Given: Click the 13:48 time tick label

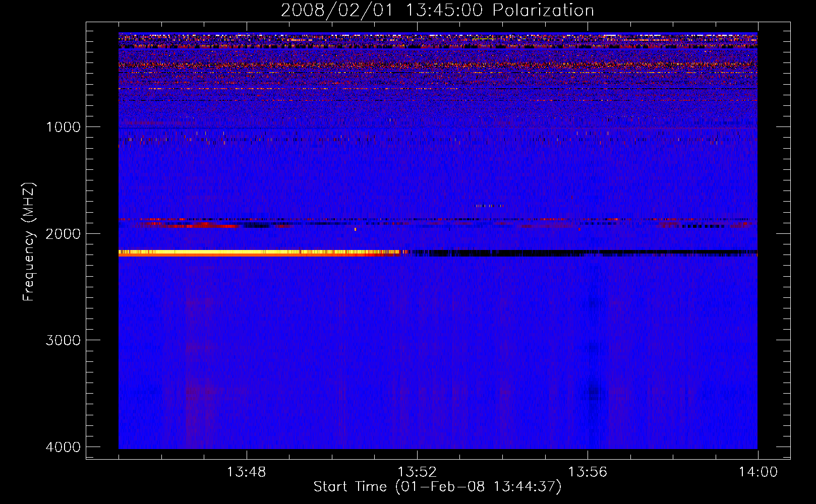Looking at the screenshot, I should [246, 472].
